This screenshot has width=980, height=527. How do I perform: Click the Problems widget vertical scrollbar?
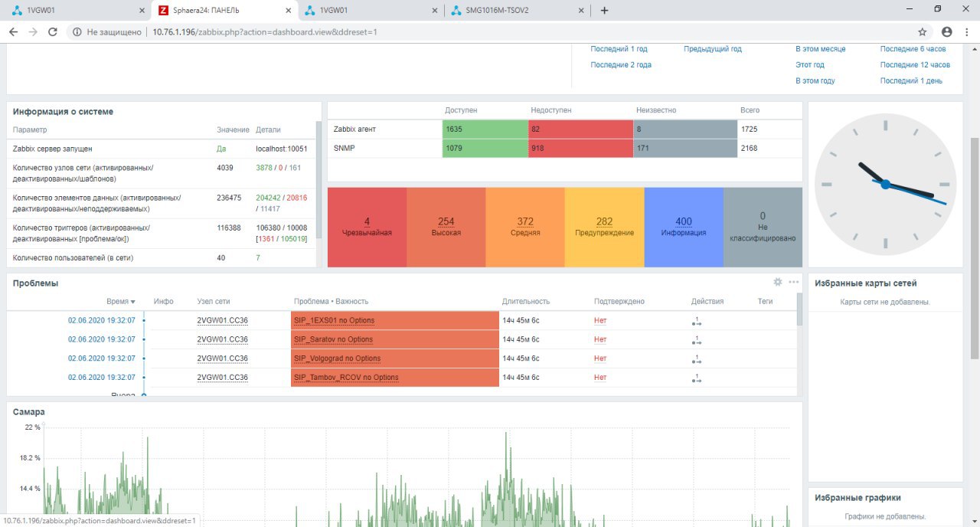(x=799, y=310)
